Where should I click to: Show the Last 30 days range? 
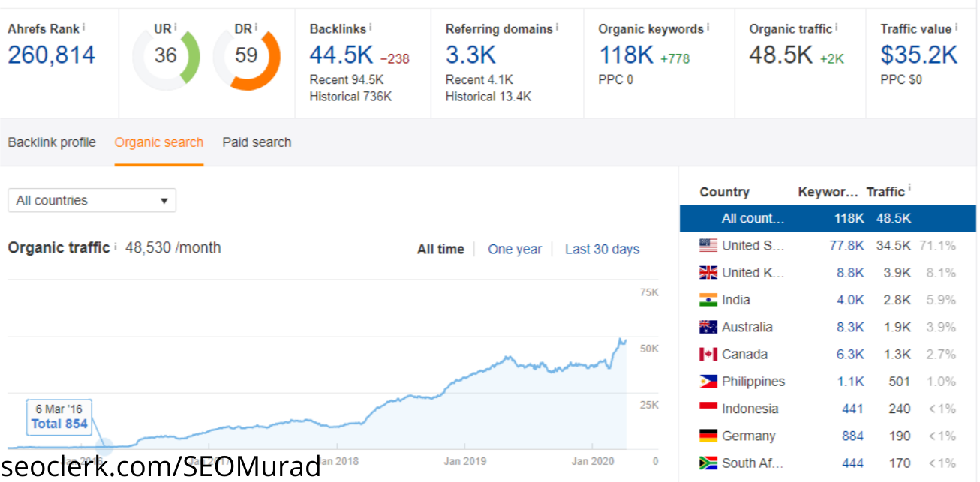602,250
